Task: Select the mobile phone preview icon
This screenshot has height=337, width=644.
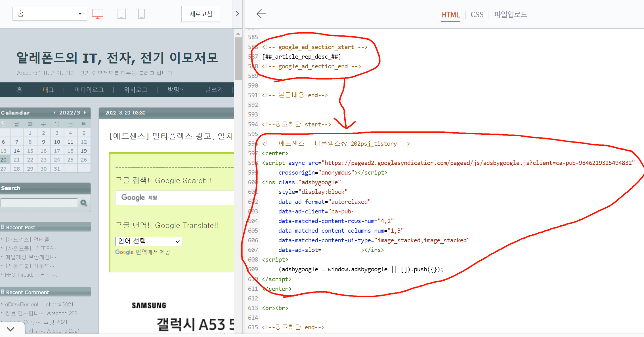Action: (x=141, y=14)
